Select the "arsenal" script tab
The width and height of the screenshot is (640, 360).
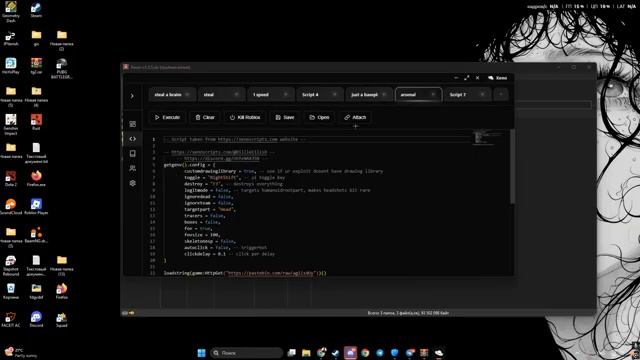coord(418,95)
